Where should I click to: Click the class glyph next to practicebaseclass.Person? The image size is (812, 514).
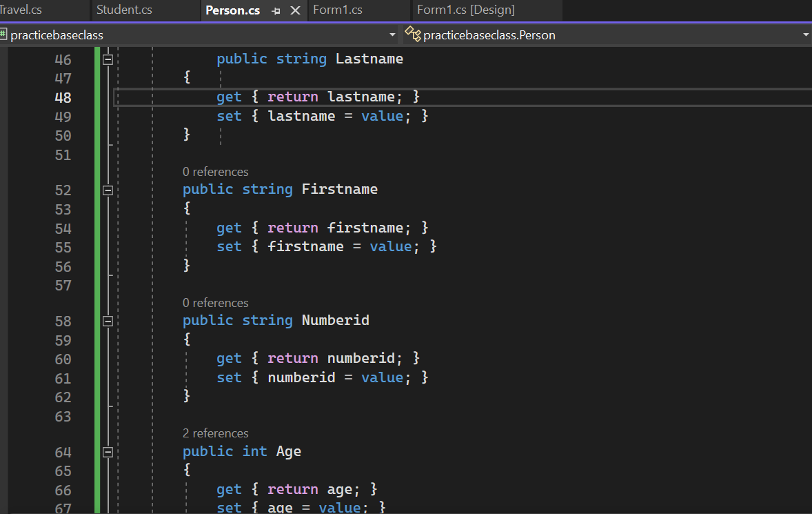[412, 34]
